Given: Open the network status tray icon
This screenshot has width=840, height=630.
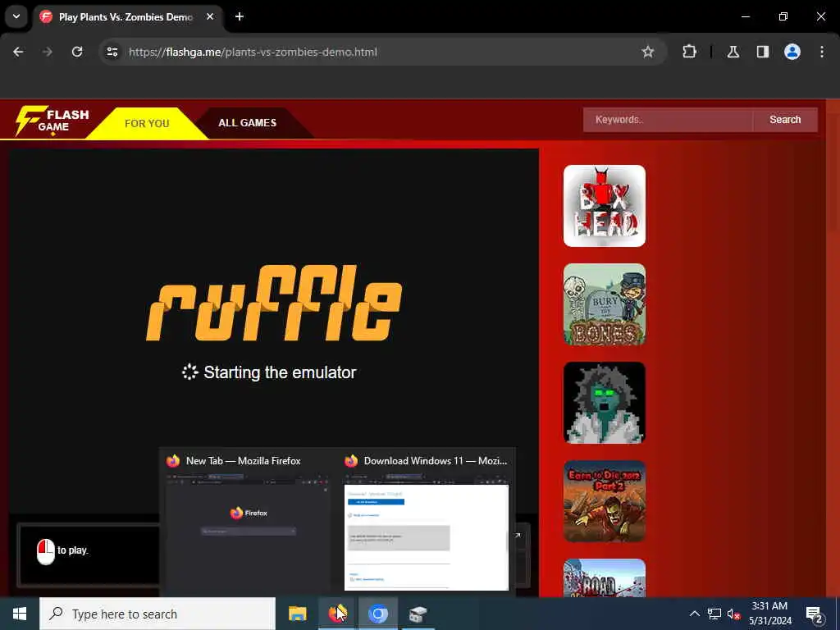Looking at the screenshot, I should [714, 614].
